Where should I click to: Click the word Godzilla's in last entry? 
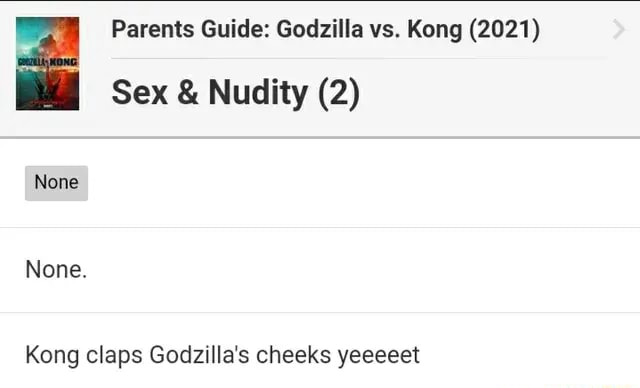(199, 355)
